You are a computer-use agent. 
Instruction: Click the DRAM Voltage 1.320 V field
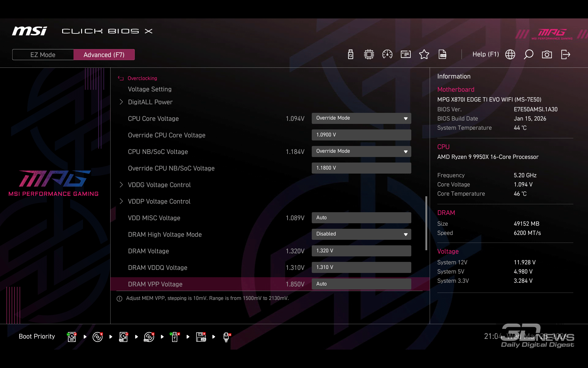tap(361, 251)
